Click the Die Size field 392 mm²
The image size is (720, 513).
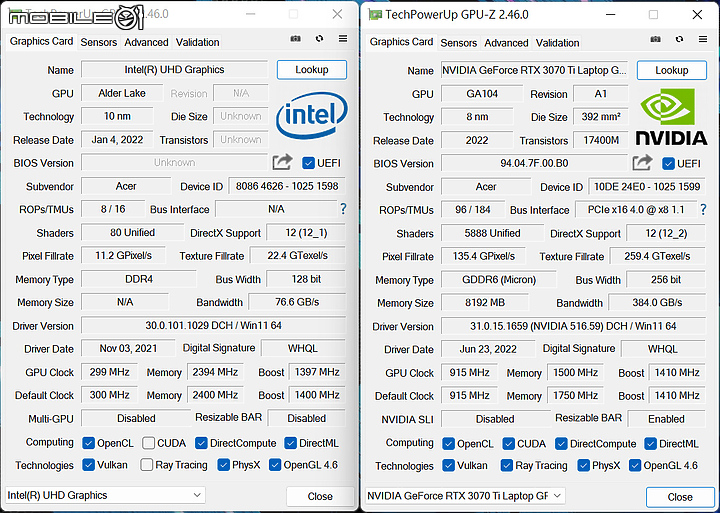[601, 117]
